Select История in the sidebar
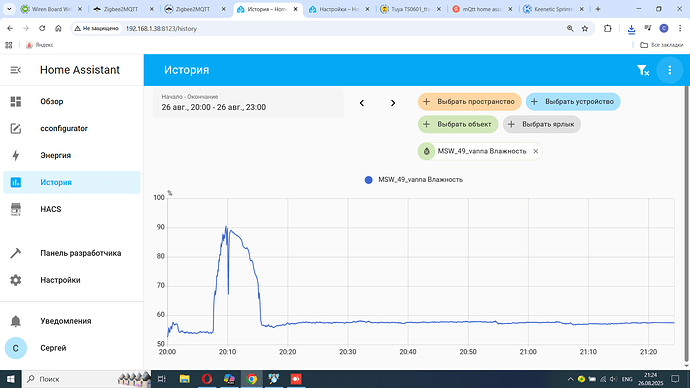690x388 pixels. [72, 182]
